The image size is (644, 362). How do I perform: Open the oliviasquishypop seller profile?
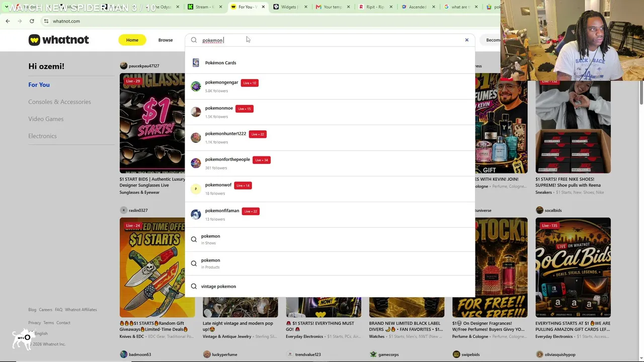pyautogui.click(x=555, y=354)
